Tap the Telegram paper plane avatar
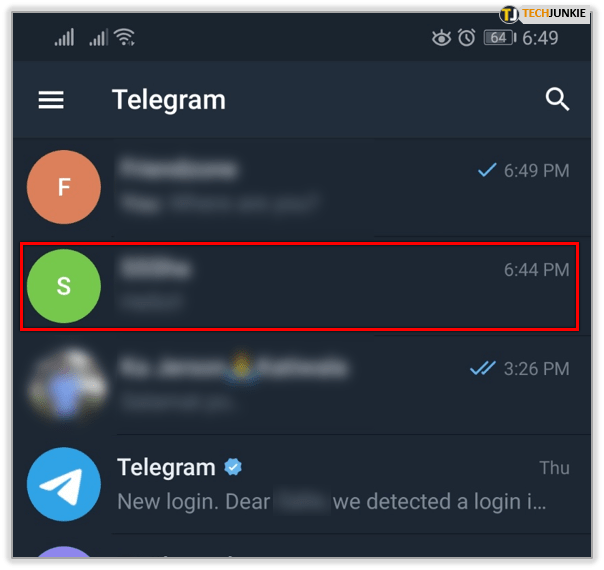Viewport: 604px width, 570px height. coord(64,484)
